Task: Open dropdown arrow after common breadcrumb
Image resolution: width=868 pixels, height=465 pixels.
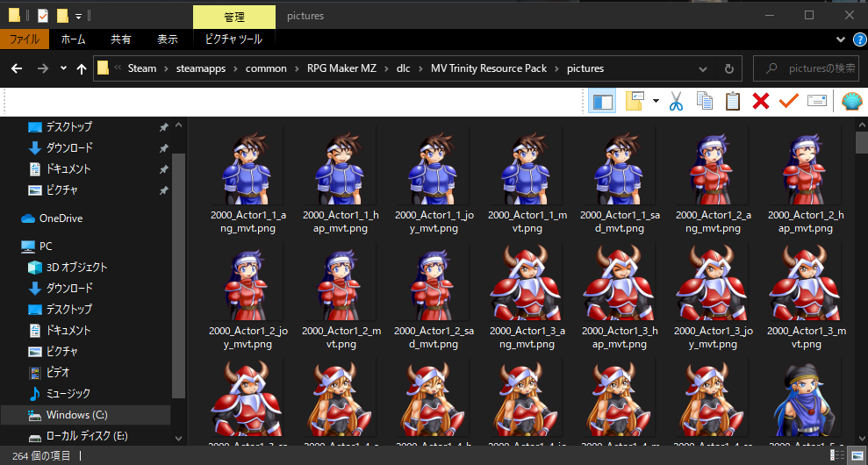Action: (298, 68)
